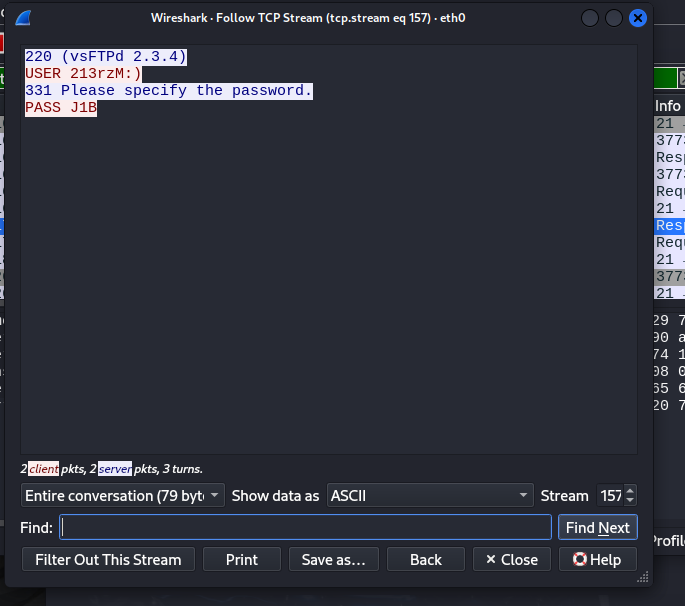Click the dialog resize grip corner
Image resolution: width=685 pixels, height=606 pixels.
pyautogui.click(x=643, y=577)
